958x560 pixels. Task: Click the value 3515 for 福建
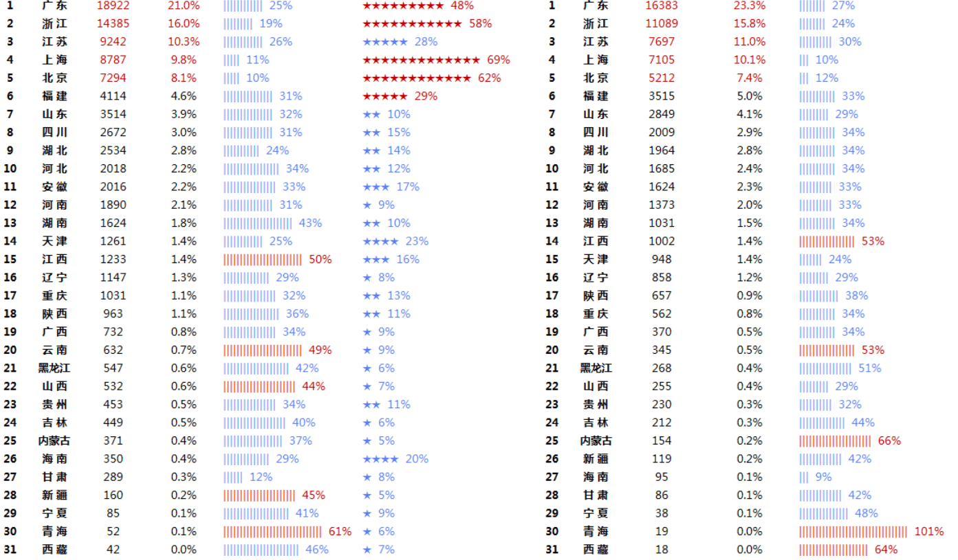pyautogui.click(x=662, y=96)
